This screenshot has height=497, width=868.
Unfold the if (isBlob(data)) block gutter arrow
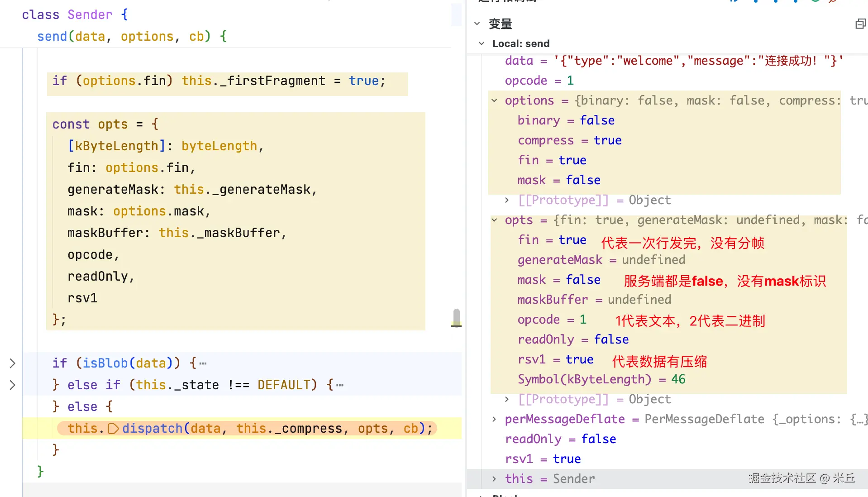(x=13, y=363)
